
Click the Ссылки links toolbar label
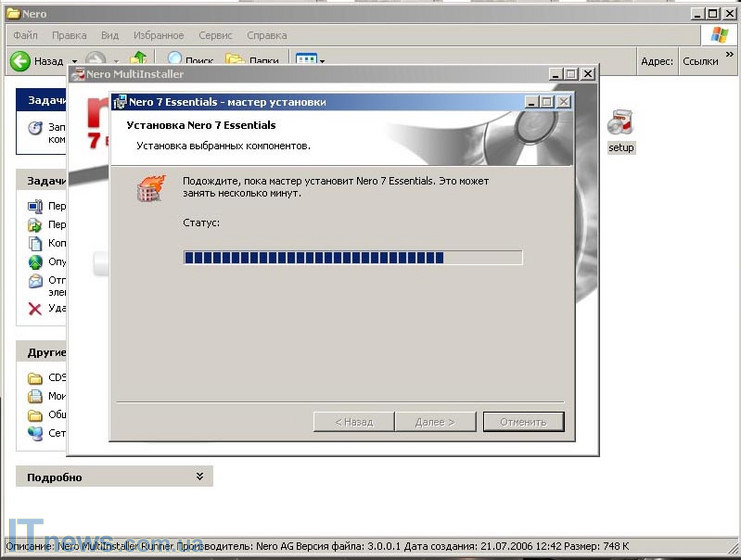[x=700, y=61]
